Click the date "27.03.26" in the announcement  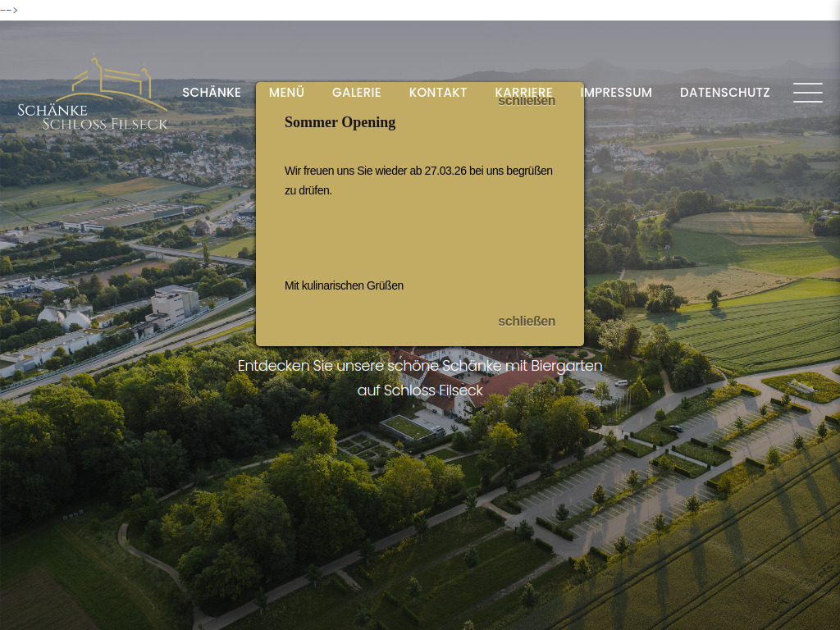point(444,171)
